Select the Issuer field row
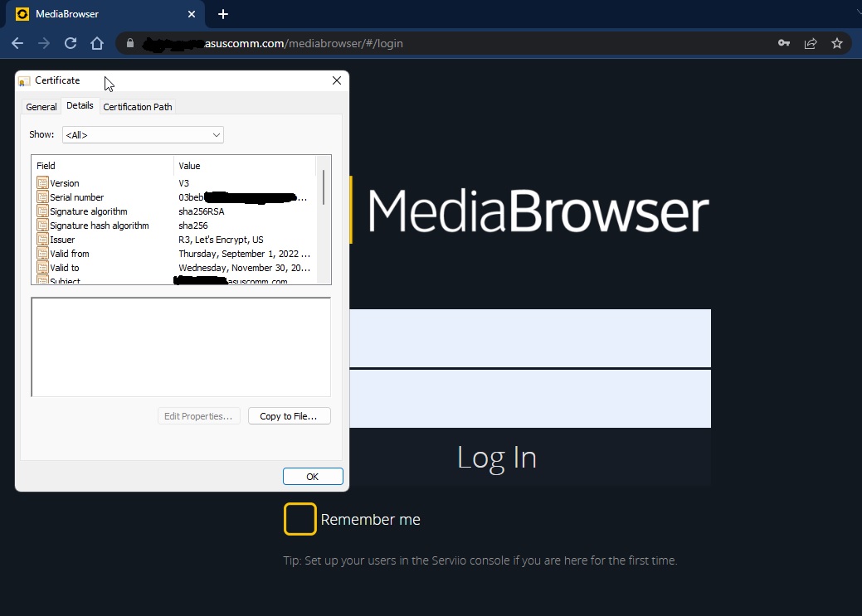The image size is (862, 616). (x=62, y=240)
